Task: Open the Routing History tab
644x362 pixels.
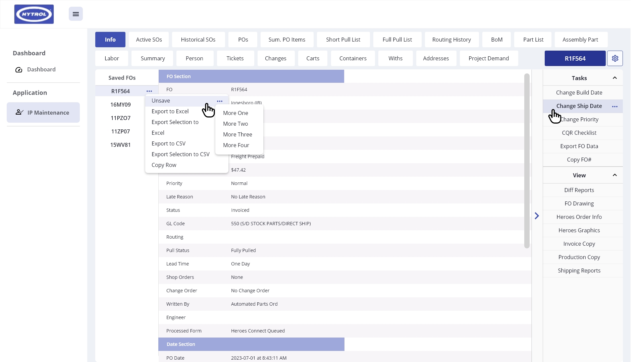Action: click(451, 40)
